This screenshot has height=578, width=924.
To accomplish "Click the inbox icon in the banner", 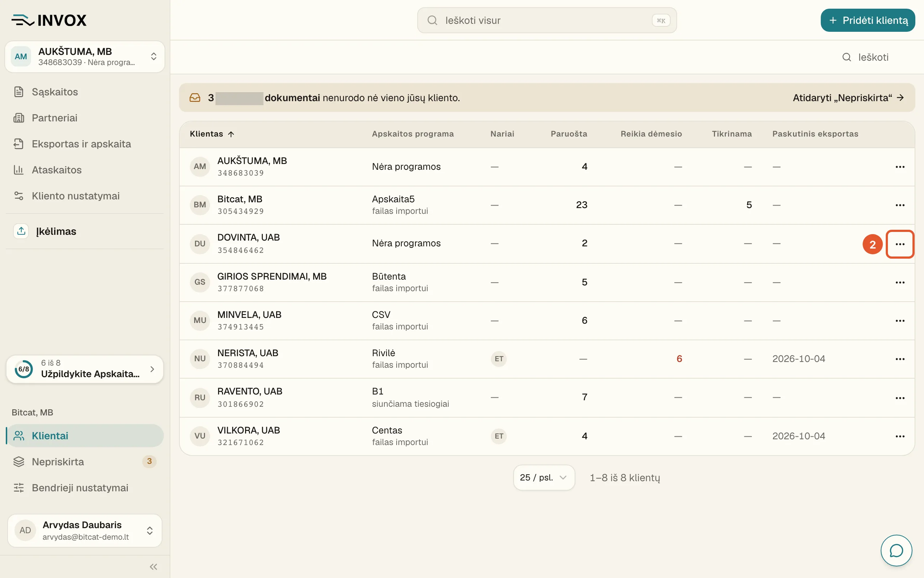I will (x=195, y=98).
